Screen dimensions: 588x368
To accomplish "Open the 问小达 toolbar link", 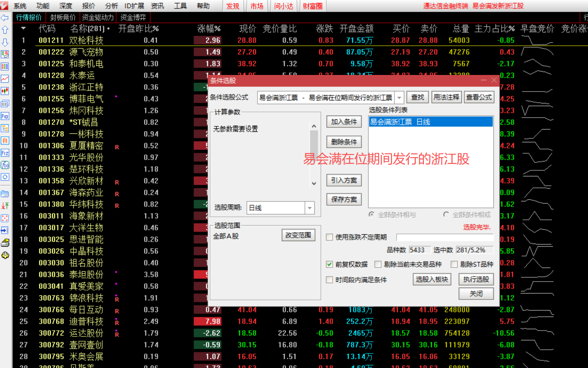I will point(284,6).
